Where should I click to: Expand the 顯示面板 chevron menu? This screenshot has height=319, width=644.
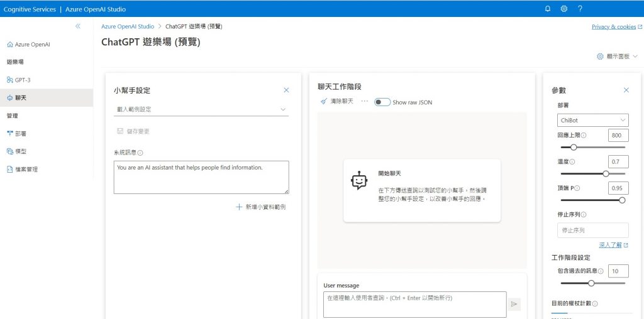[635, 57]
